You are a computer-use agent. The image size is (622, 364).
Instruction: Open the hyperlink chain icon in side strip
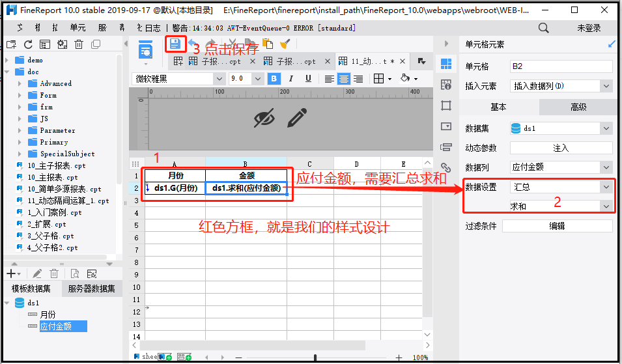coord(446,167)
